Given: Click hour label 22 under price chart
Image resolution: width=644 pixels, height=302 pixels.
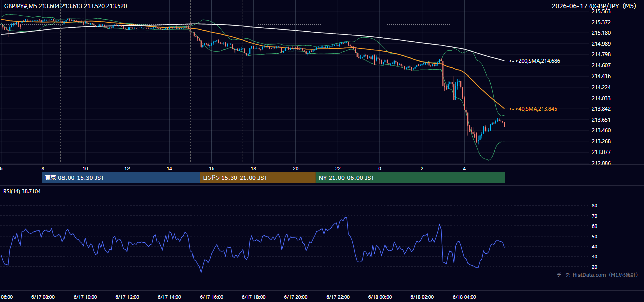Looking at the screenshot, I should tap(338, 169).
